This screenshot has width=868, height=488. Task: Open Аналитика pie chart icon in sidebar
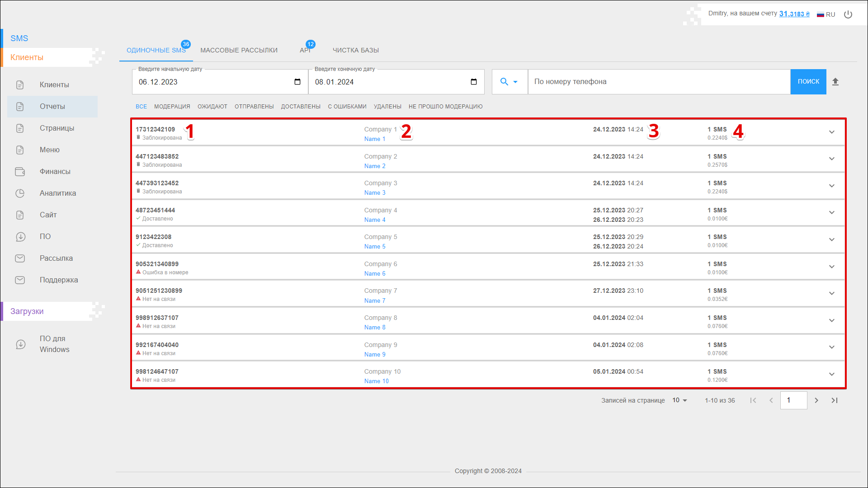tap(20, 193)
